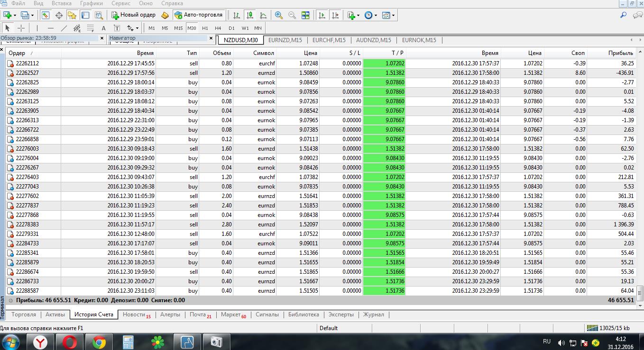Open the Сервис menu
This screenshot has width=644, height=350.
click(121, 3)
